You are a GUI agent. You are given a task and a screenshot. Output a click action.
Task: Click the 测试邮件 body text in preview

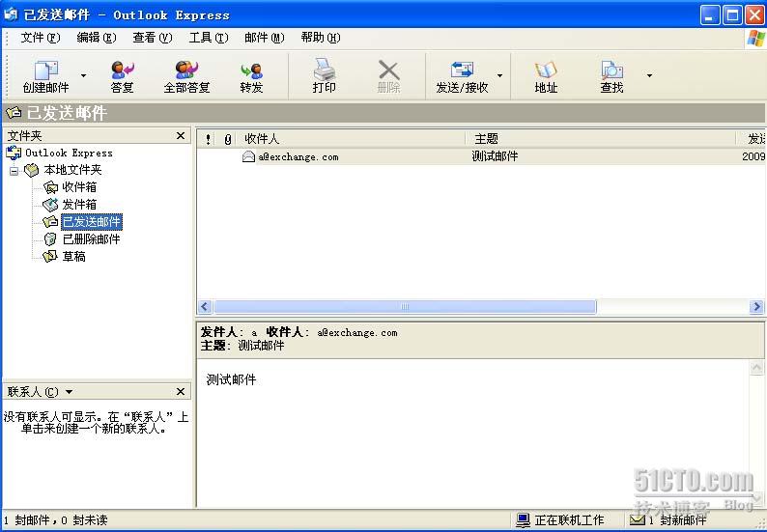pos(231,379)
